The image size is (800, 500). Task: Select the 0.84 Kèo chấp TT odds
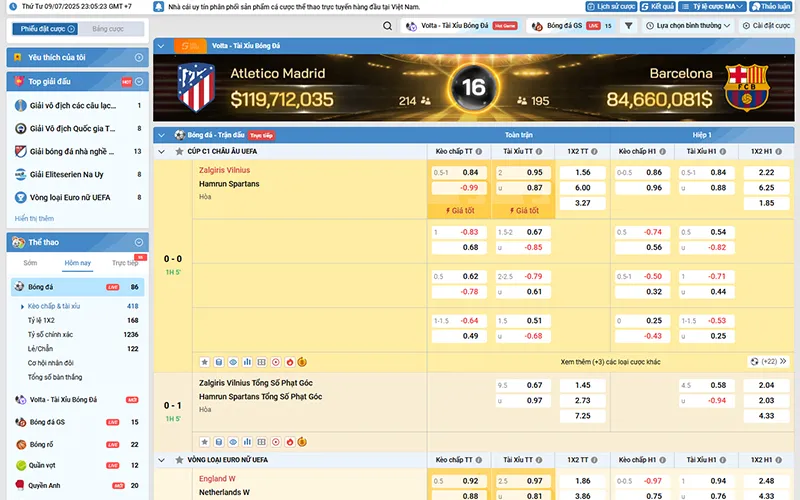pos(470,172)
